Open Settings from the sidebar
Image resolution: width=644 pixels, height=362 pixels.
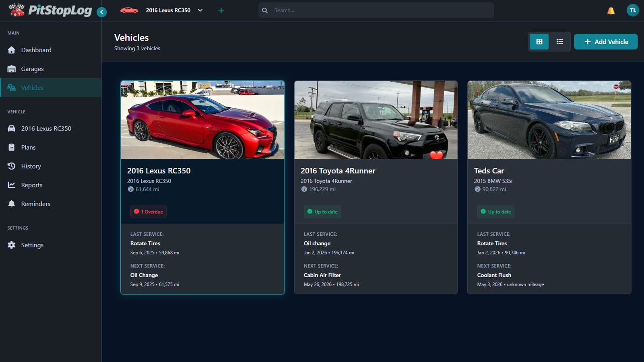[32, 245]
